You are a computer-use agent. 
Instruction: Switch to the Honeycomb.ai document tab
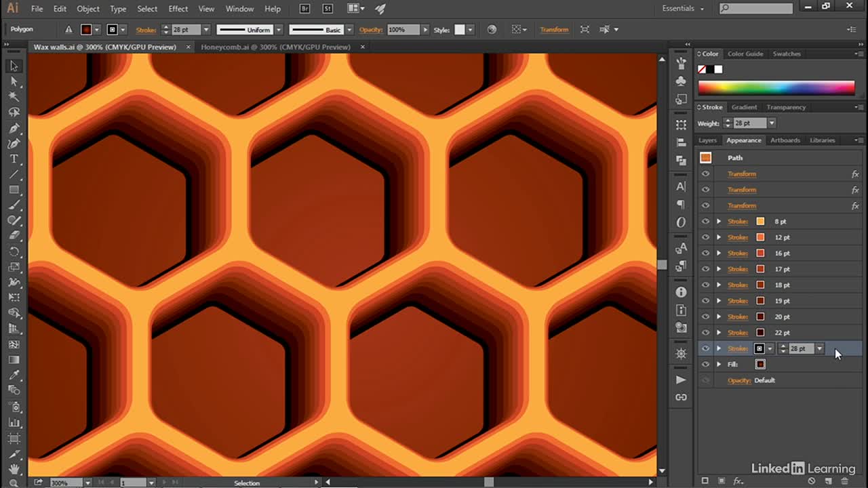[x=276, y=47]
